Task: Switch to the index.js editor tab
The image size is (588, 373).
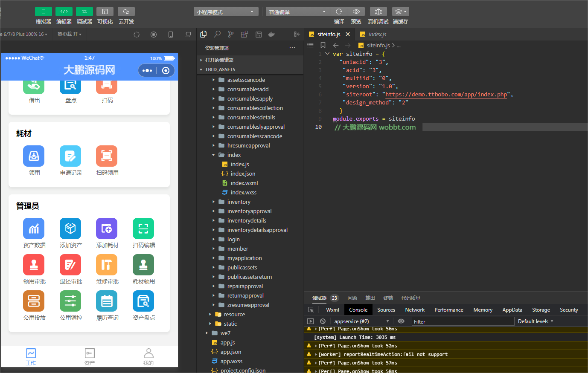Action: click(377, 34)
